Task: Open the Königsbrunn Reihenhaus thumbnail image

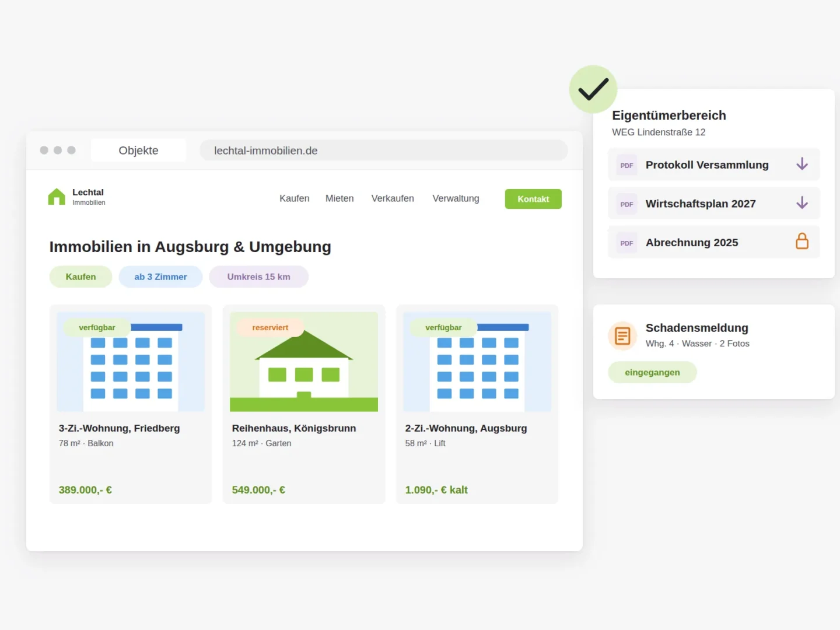Action: coord(304,362)
